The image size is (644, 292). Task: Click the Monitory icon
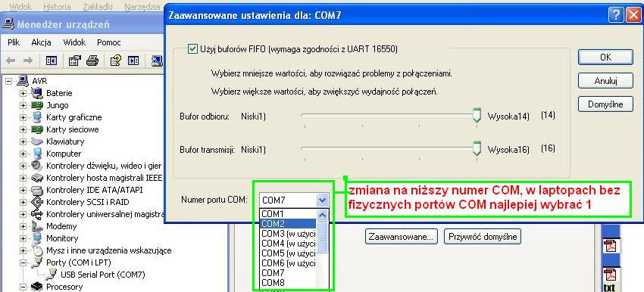[37, 238]
